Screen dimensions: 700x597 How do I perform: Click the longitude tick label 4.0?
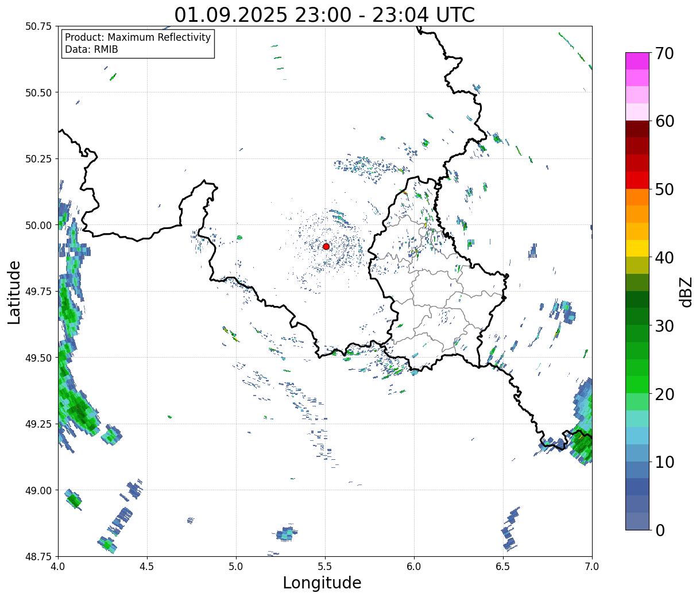pyautogui.click(x=57, y=566)
